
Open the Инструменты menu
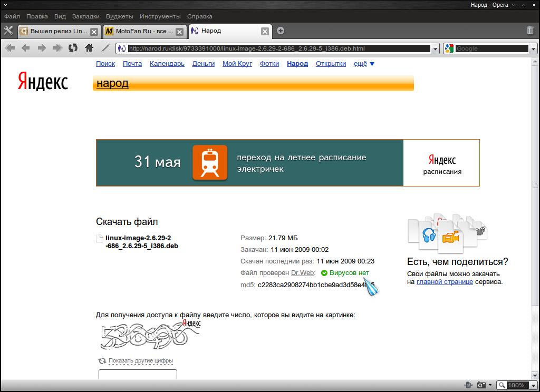(x=160, y=16)
